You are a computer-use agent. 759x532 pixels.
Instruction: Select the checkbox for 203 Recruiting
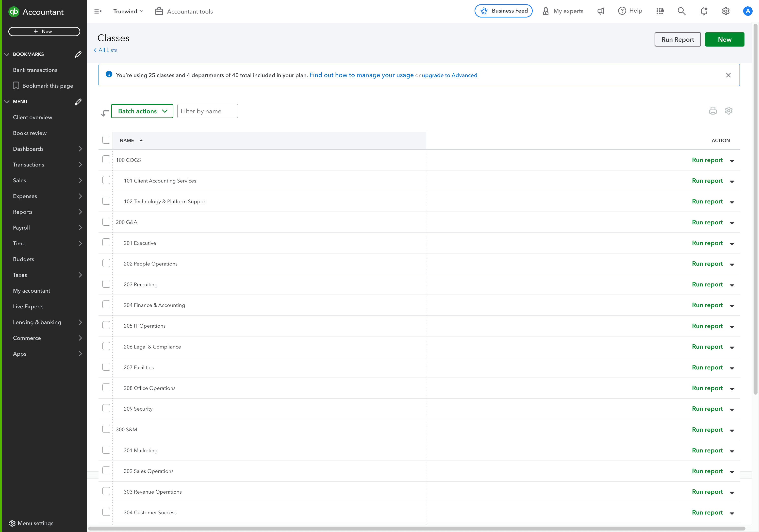pos(106,284)
